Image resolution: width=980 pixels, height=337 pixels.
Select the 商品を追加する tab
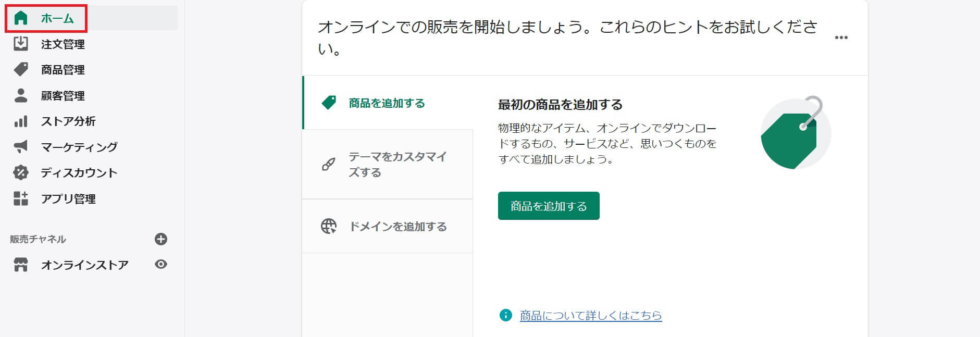click(387, 103)
